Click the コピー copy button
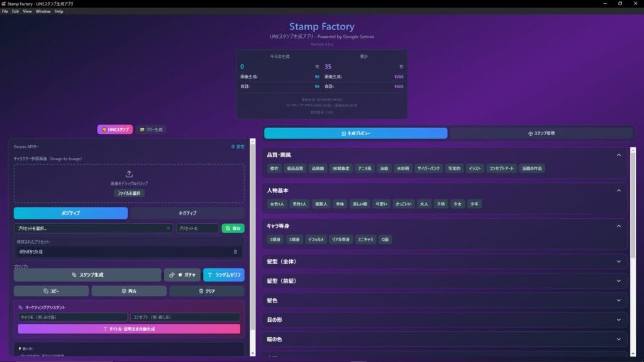The image size is (644, 362). point(51,291)
